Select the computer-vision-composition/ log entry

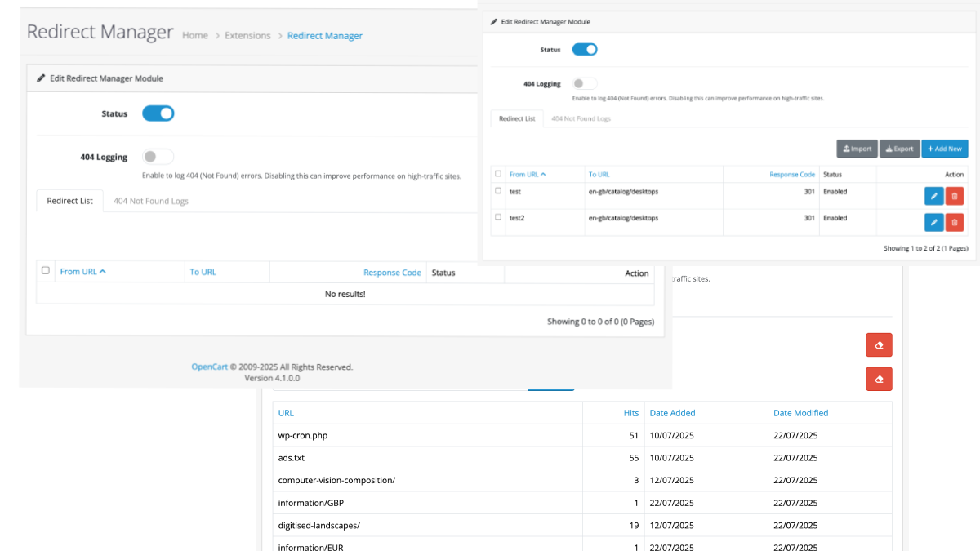point(336,480)
